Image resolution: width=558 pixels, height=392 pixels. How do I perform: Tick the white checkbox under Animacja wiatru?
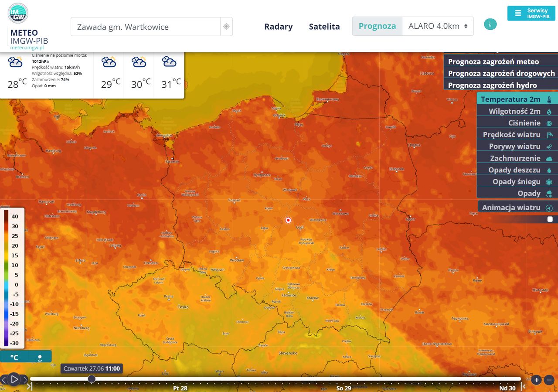click(550, 219)
